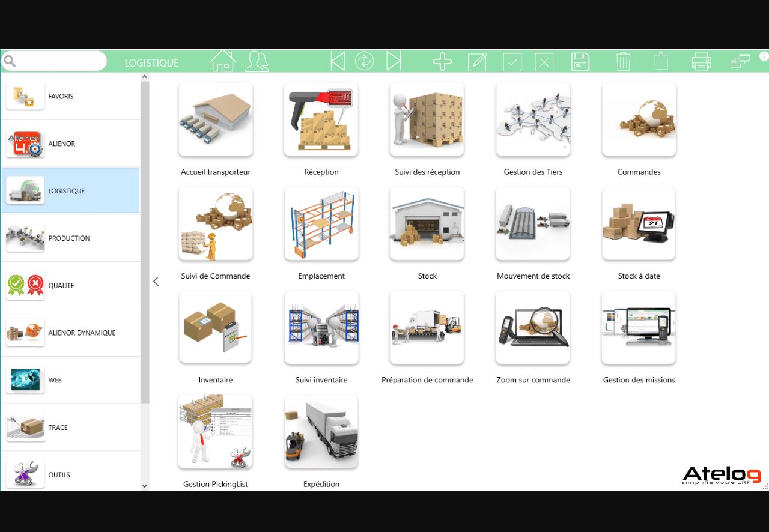Navigate forward with the right arrow icon
The image size is (769, 532).
(394, 61)
